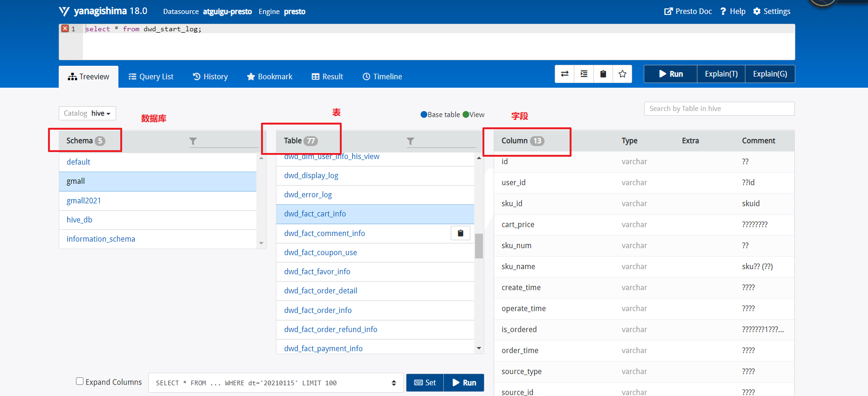Image resolution: width=868 pixels, height=396 pixels.
Task: Select table dwd_fact_coupon_use
Action: [x=375, y=252]
